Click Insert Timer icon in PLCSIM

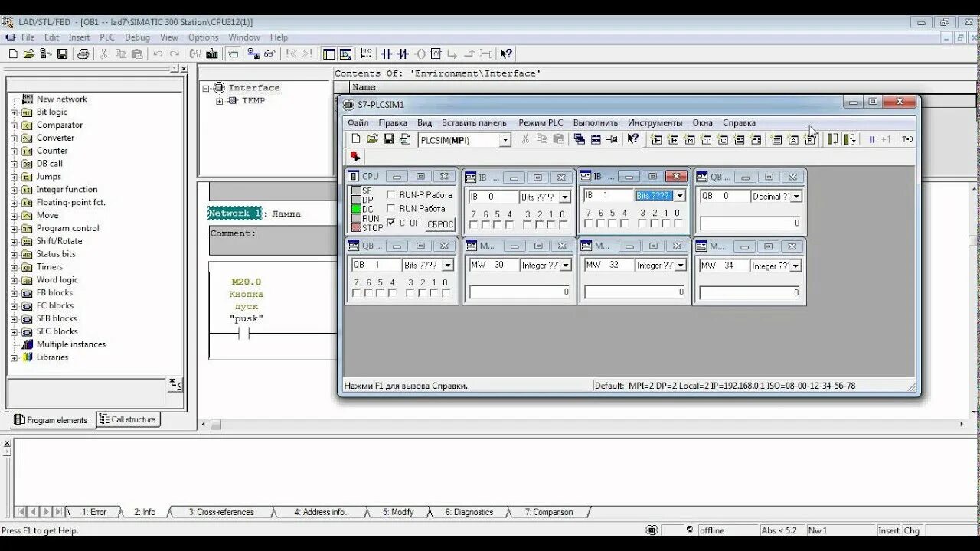pyautogui.click(x=706, y=139)
